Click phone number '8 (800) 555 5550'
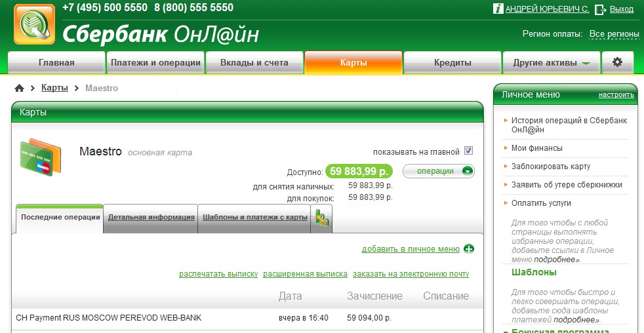The width and height of the screenshot is (644, 333). coord(194,7)
